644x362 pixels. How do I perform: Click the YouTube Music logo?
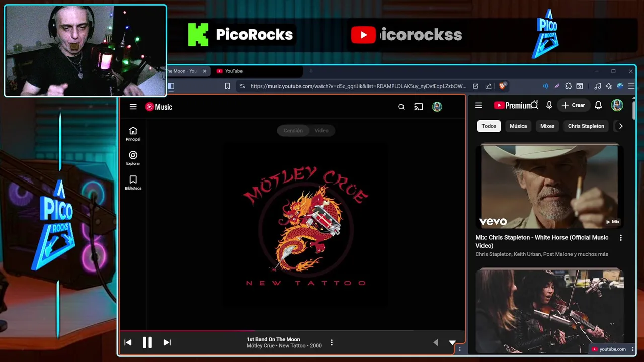158,107
